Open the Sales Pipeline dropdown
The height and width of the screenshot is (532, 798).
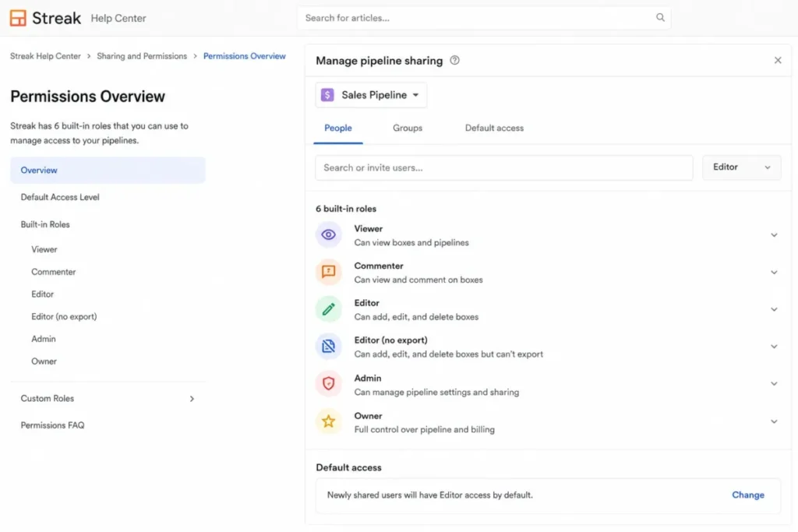click(371, 95)
